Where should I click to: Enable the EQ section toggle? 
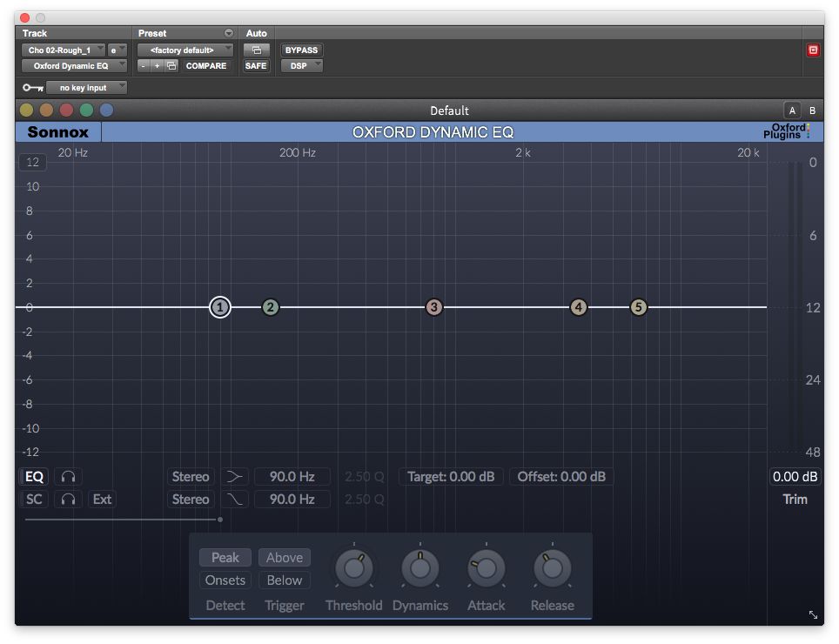tap(34, 477)
